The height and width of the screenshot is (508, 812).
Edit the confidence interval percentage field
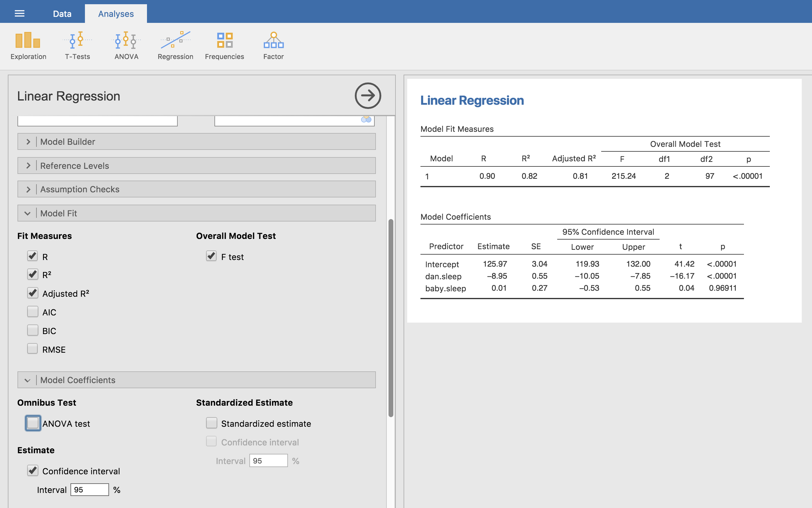coord(89,490)
